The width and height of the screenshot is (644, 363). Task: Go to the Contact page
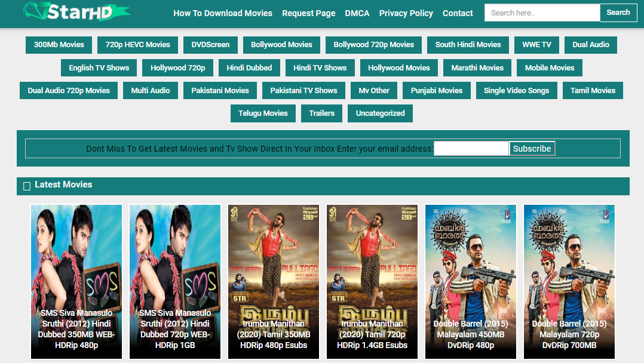pos(457,13)
